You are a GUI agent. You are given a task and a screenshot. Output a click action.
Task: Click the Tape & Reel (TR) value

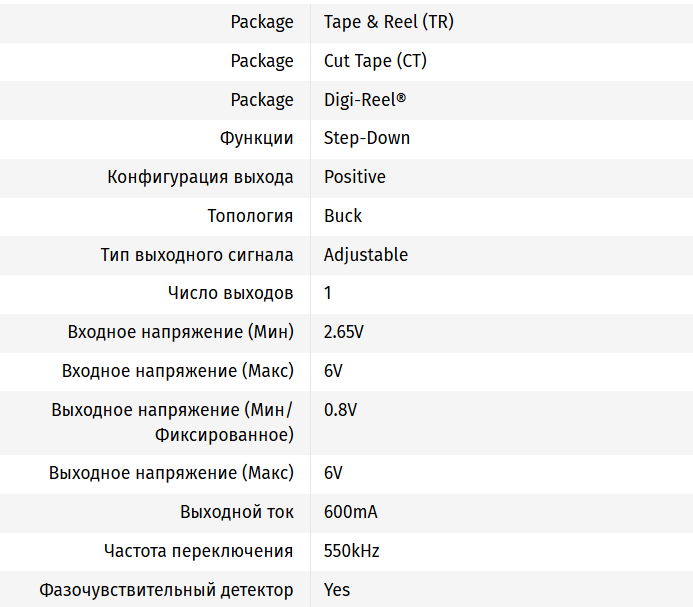[x=388, y=22]
